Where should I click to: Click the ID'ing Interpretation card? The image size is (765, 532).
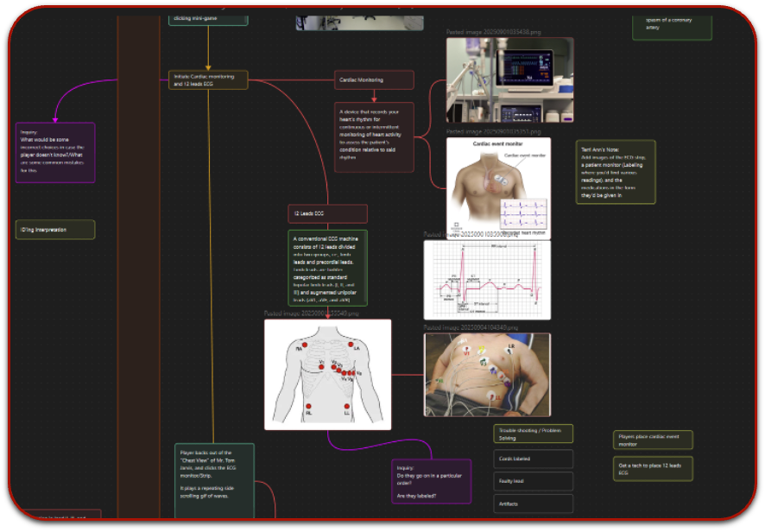55,230
